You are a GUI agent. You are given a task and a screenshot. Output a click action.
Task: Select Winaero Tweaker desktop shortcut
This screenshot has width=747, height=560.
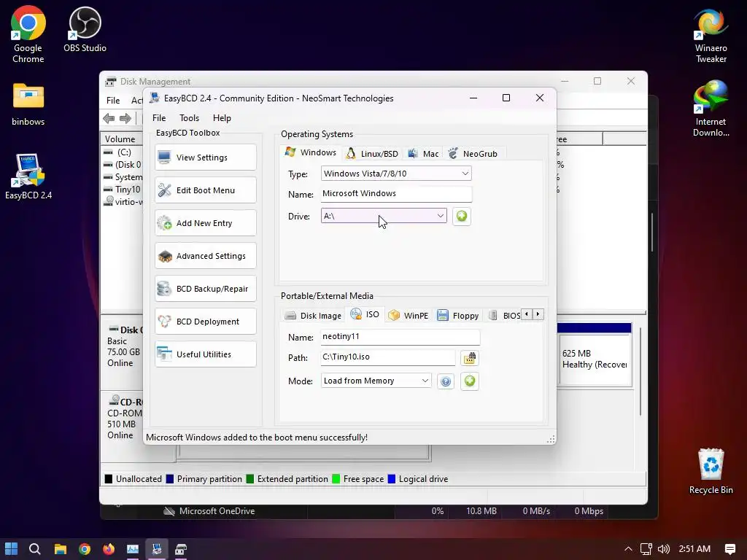tap(711, 36)
